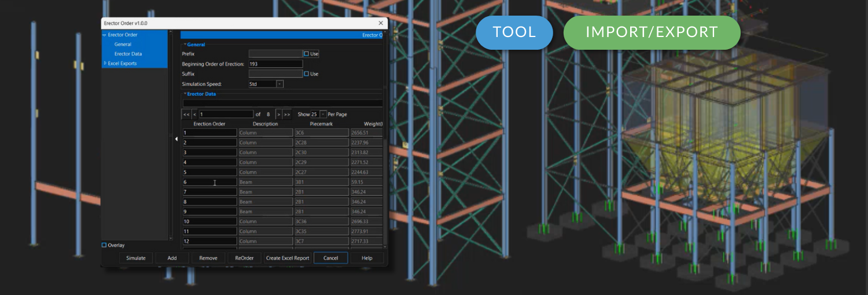Go to the previous page of results

point(194,115)
